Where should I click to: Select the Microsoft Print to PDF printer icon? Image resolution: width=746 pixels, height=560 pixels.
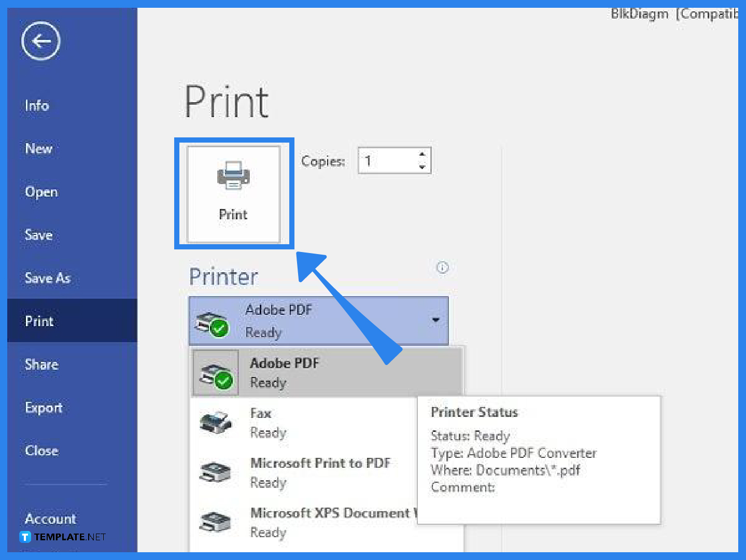[x=216, y=472]
